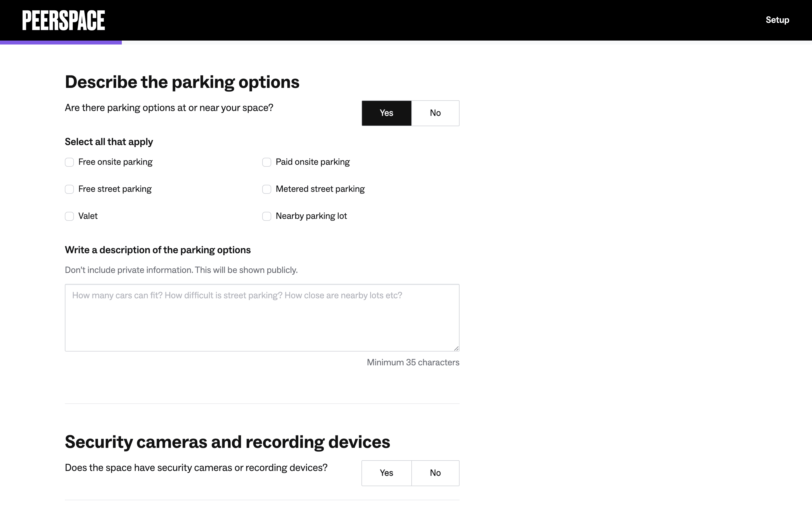
Task: Focus the parking description text area
Action: (x=262, y=317)
